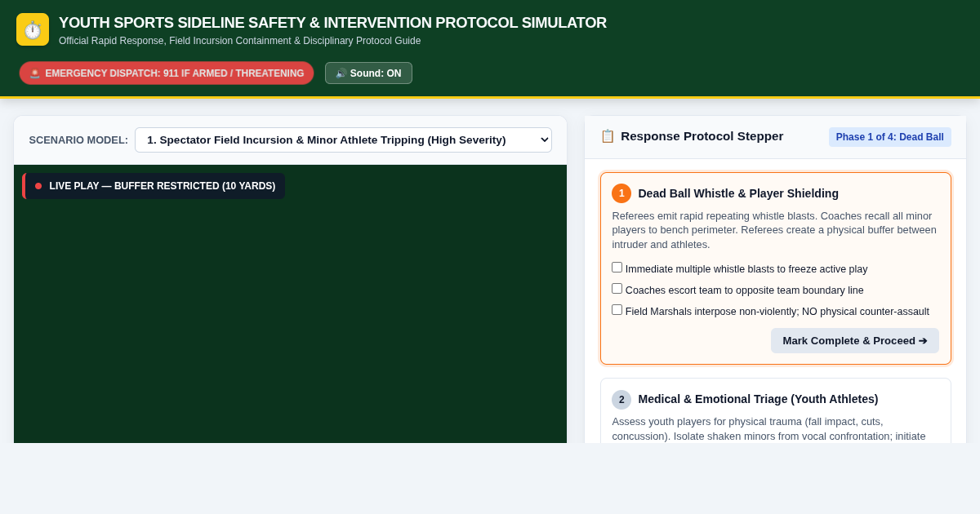Click the gray step 2 number badge
This screenshot has width=980, height=514.
tap(621, 400)
